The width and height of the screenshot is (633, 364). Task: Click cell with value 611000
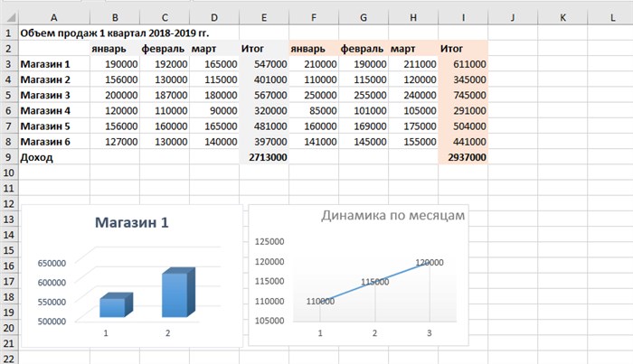[x=463, y=64]
